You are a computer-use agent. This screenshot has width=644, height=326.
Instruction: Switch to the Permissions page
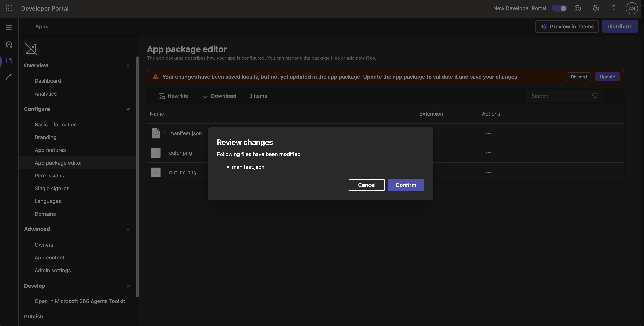[x=49, y=175]
